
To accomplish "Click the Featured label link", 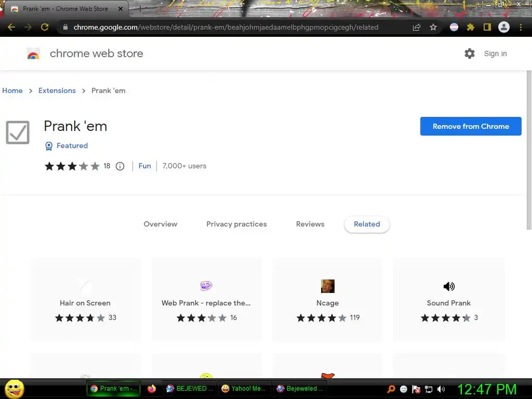I will point(72,145).
